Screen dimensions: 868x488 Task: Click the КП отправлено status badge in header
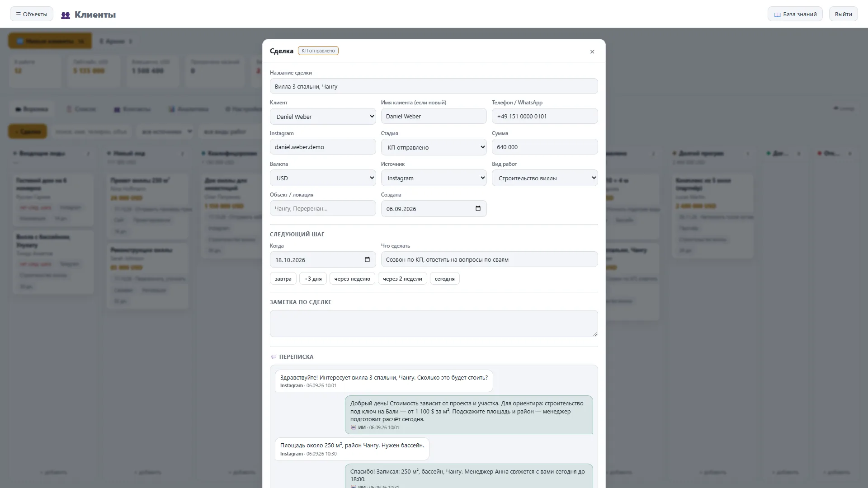click(x=318, y=51)
